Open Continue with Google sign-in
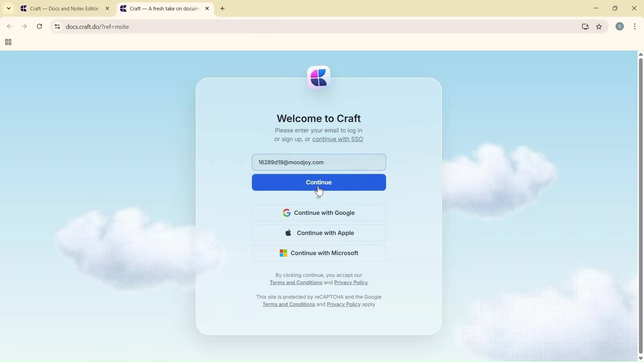644x362 pixels. click(318, 213)
